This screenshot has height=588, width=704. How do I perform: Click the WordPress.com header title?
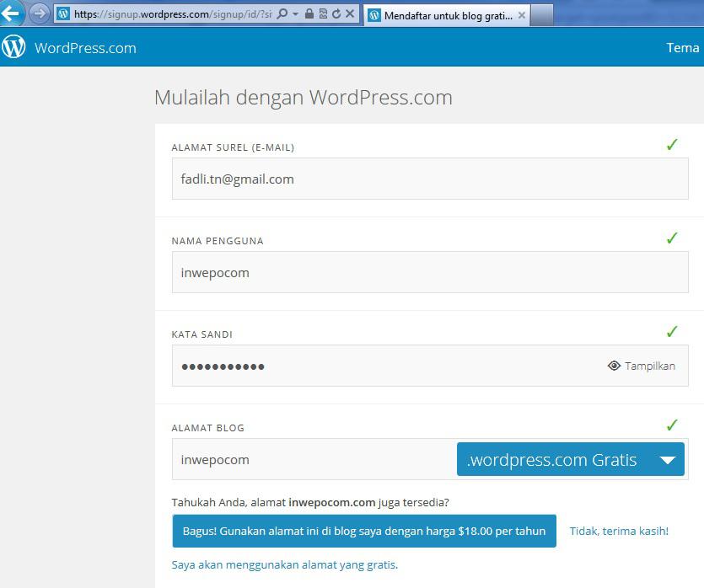coord(85,48)
